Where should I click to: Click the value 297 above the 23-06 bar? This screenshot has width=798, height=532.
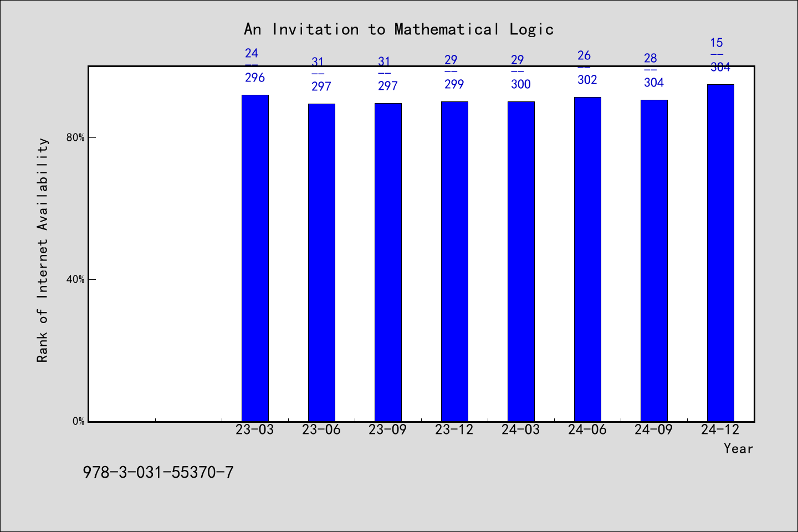point(321,87)
